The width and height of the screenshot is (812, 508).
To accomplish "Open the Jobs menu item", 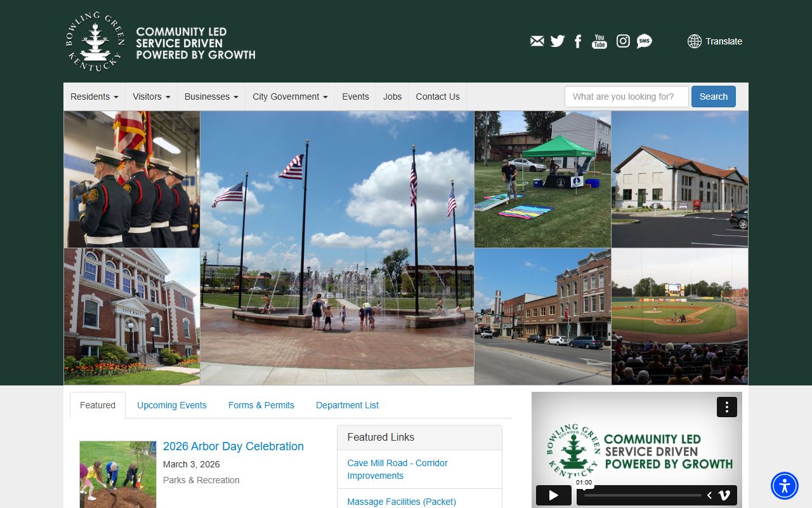I will (x=393, y=97).
